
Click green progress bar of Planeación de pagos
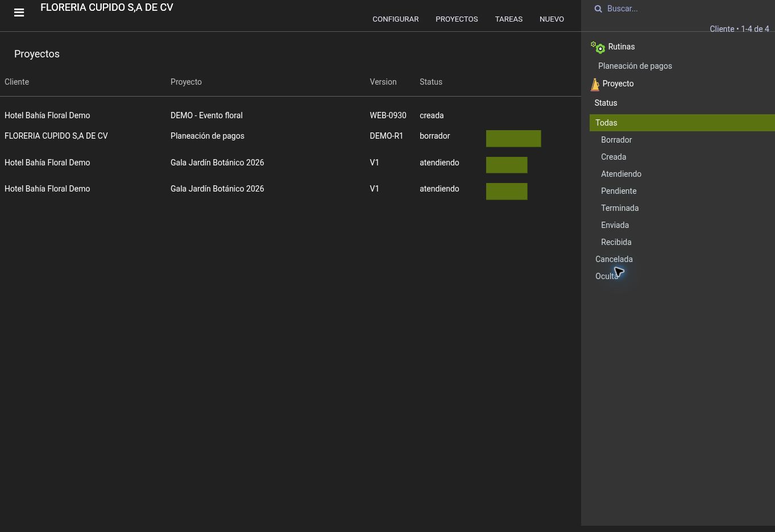513,139
